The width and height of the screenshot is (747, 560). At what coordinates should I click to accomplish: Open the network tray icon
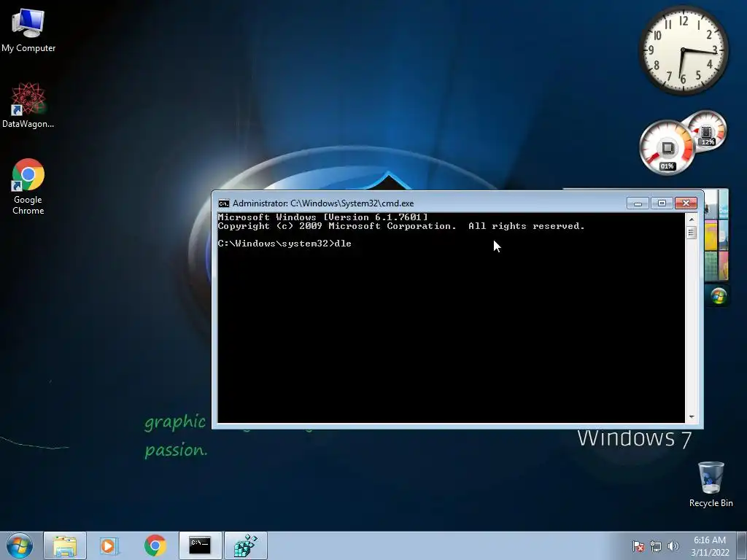coord(656,546)
